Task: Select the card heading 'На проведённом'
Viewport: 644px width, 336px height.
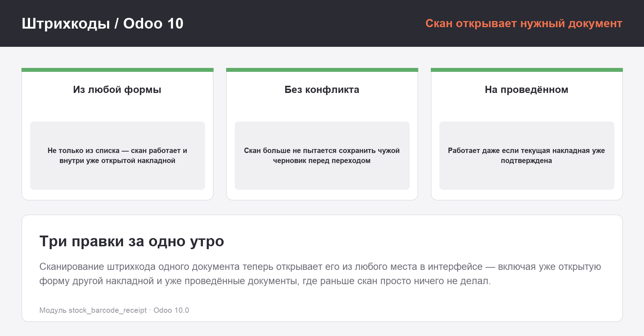Action: pyautogui.click(x=527, y=90)
